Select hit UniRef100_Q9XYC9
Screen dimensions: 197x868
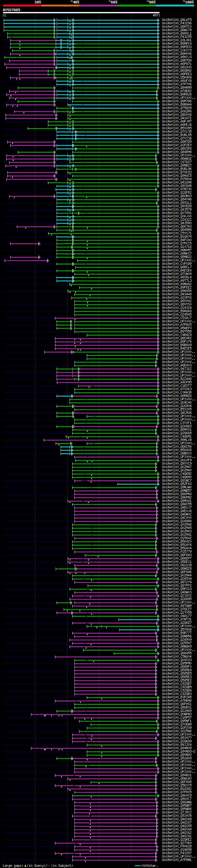(x=177, y=464)
